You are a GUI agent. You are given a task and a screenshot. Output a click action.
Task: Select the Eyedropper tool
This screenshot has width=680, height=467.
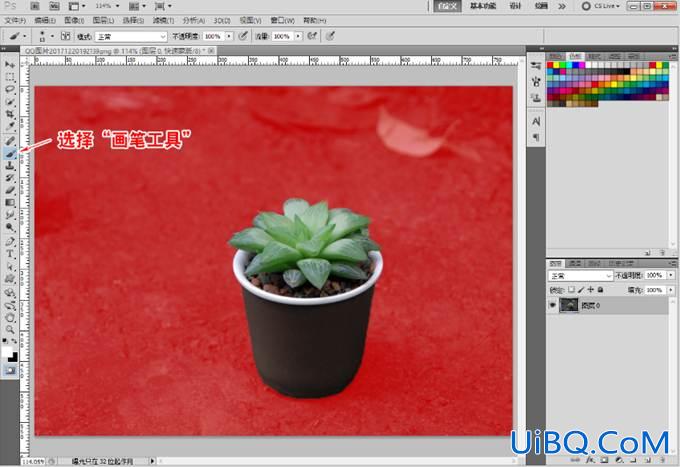(x=10, y=127)
